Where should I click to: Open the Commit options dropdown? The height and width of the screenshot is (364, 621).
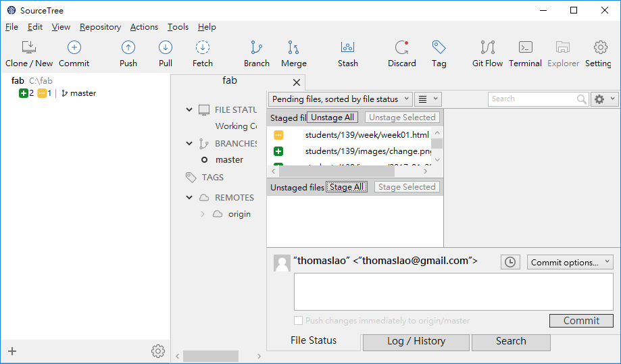point(570,262)
